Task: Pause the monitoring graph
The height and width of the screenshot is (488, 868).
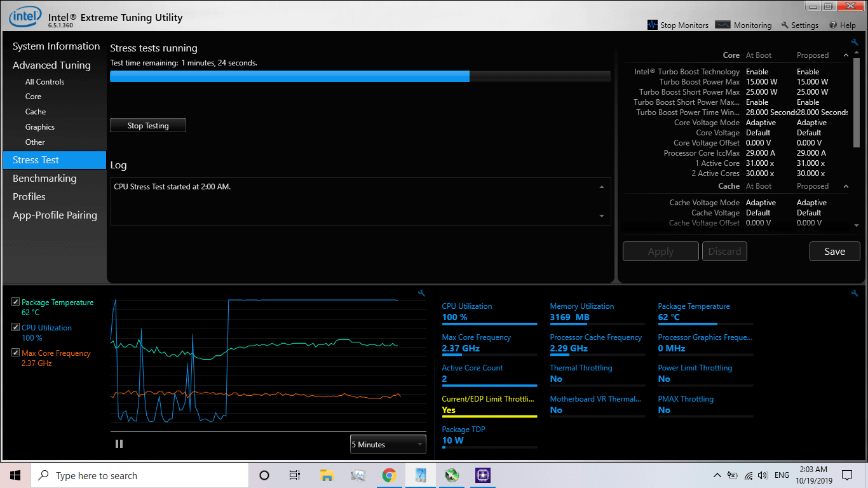Action: click(x=119, y=444)
